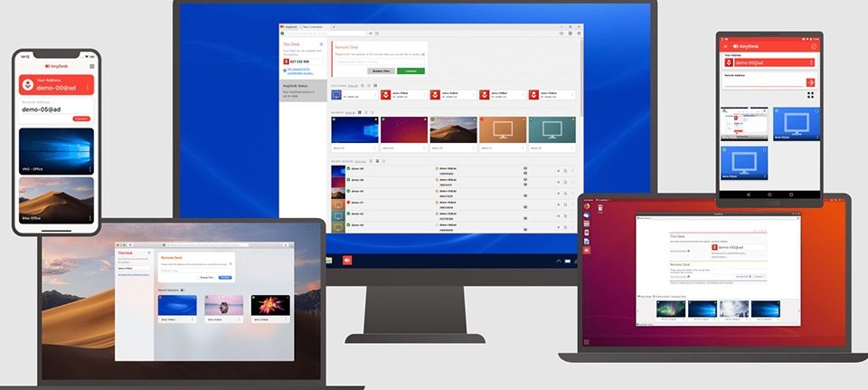Click the green Connect button on the monitor
Screen dimensions: 868x390
pos(410,71)
